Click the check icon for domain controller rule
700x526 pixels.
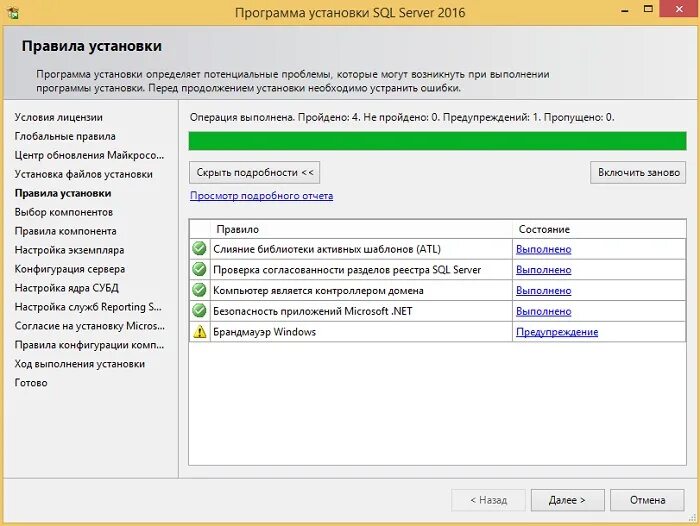[199, 290]
